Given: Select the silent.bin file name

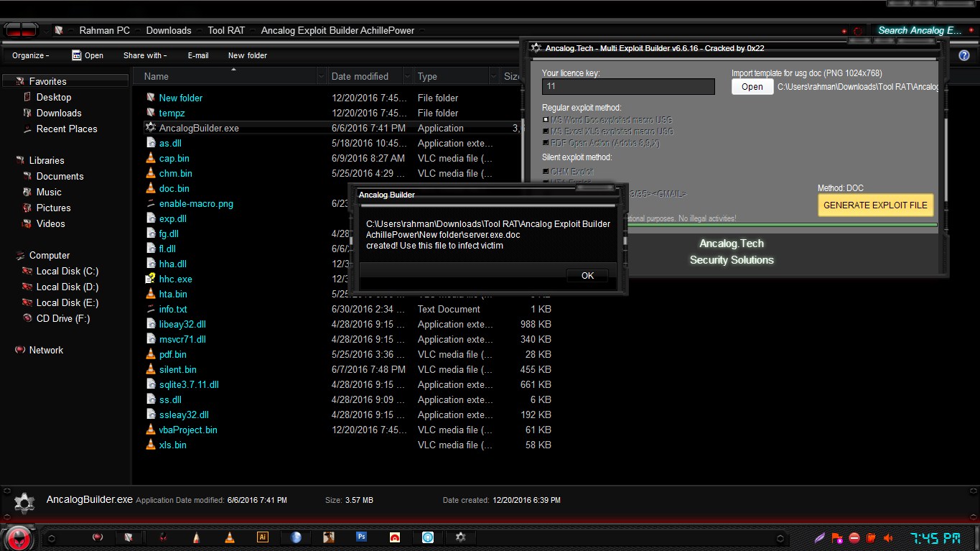Looking at the screenshot, I should click(177, 369).
